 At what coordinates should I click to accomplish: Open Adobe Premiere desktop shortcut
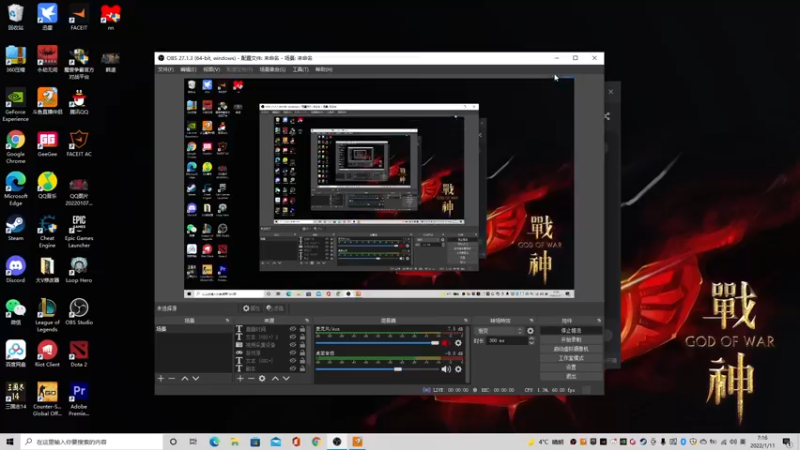click(79, 399)
